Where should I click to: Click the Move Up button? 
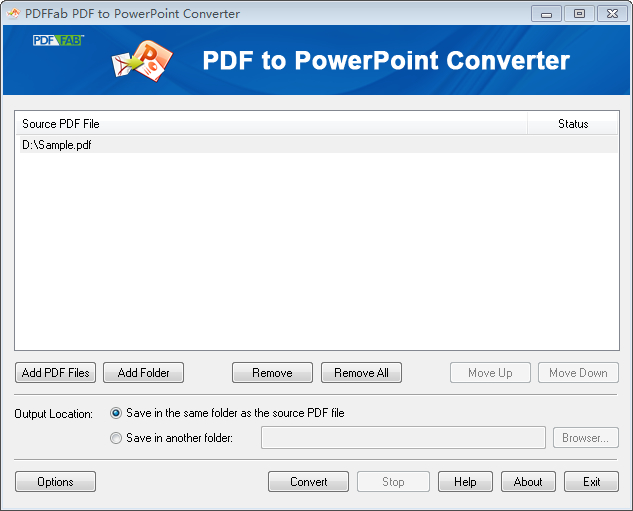pos(490,373)
